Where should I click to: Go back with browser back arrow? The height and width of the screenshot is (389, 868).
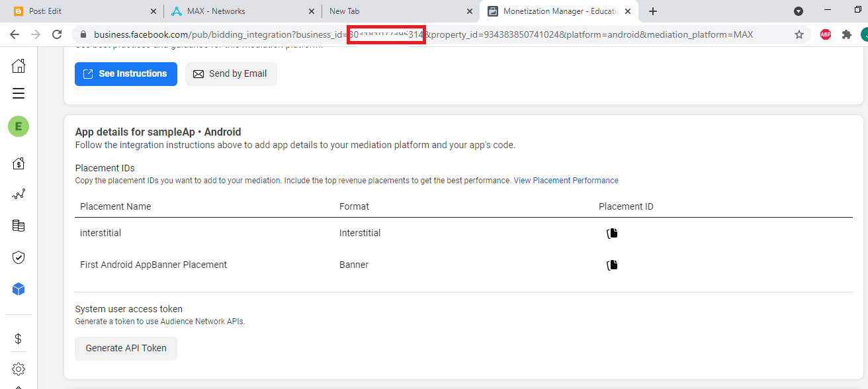[15, 34]
